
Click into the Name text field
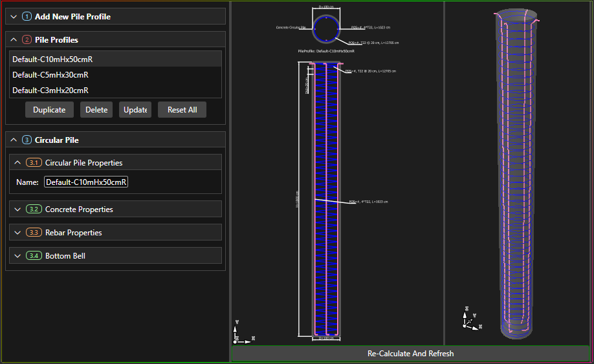86,182
